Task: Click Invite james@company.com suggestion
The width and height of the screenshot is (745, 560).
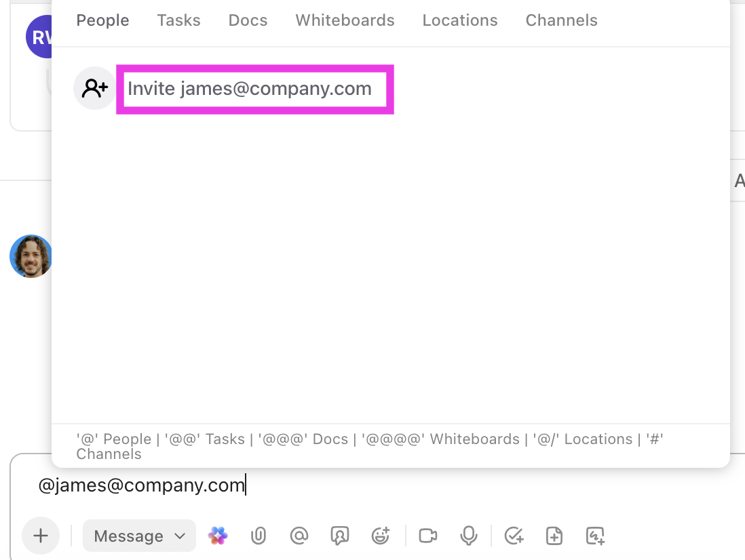Action: tap(250, 89)
